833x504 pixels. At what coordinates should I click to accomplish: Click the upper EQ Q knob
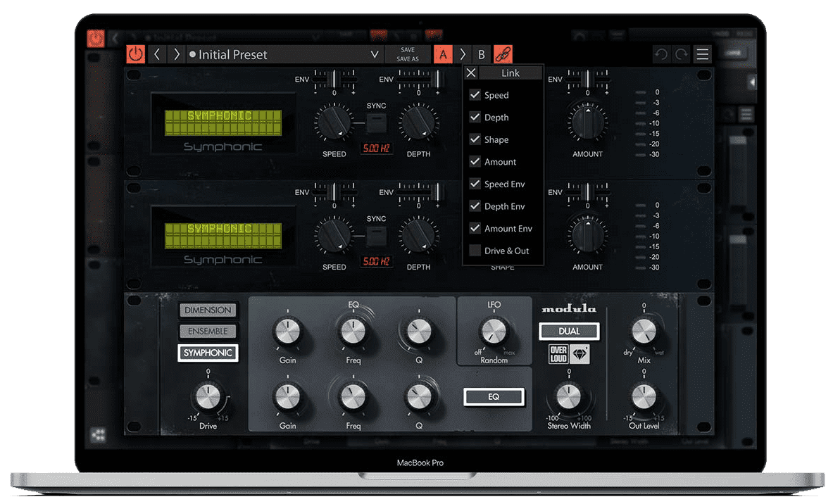pos(419,332)
